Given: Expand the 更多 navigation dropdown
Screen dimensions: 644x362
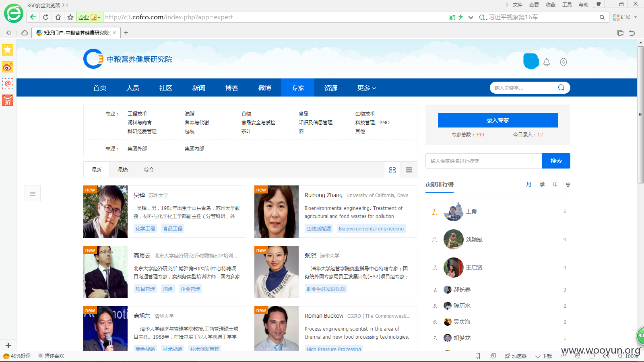Looking at the screenshot, I should (x=367, y=88).
